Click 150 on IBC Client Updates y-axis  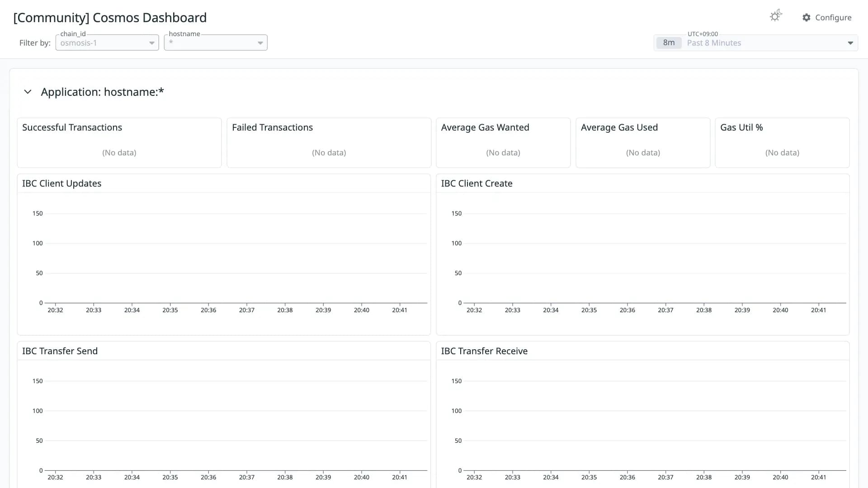(38, 213)
